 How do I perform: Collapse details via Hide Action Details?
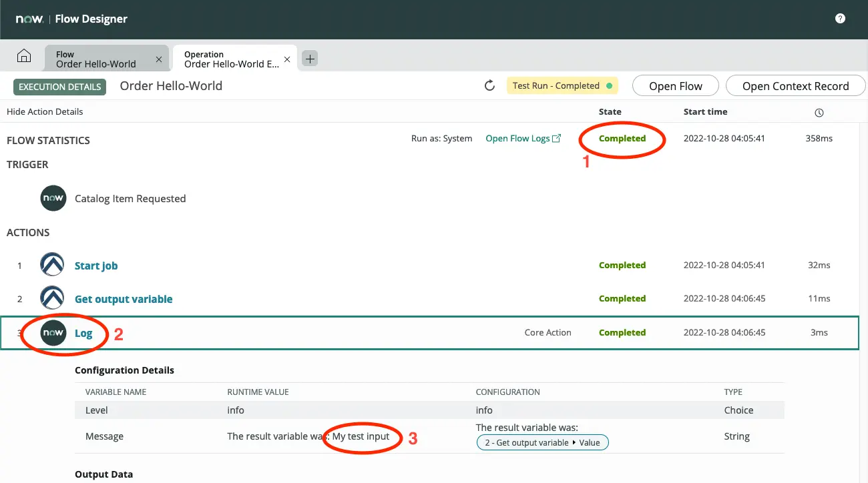(x=45, y=111)
